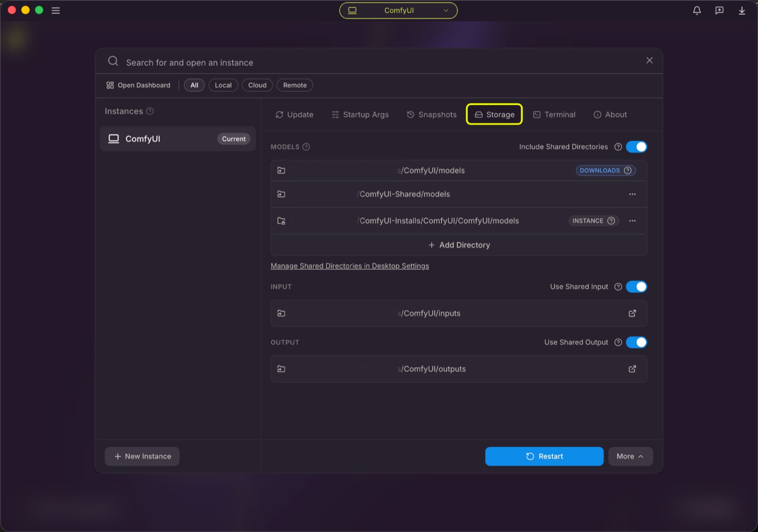Image resolution: width=758 pixels, height=532 pixels.
Task: Close the instance search dialog
Action: click(650, 60)
